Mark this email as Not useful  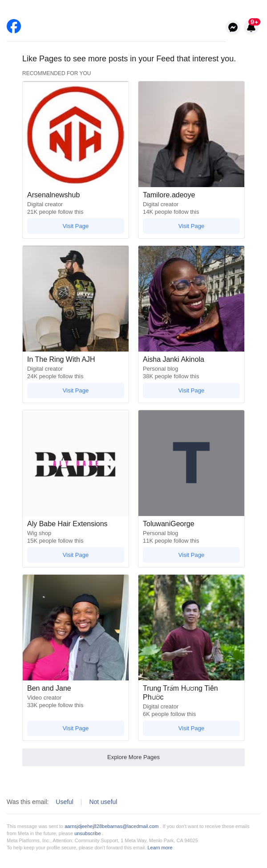tap(103, 802)
